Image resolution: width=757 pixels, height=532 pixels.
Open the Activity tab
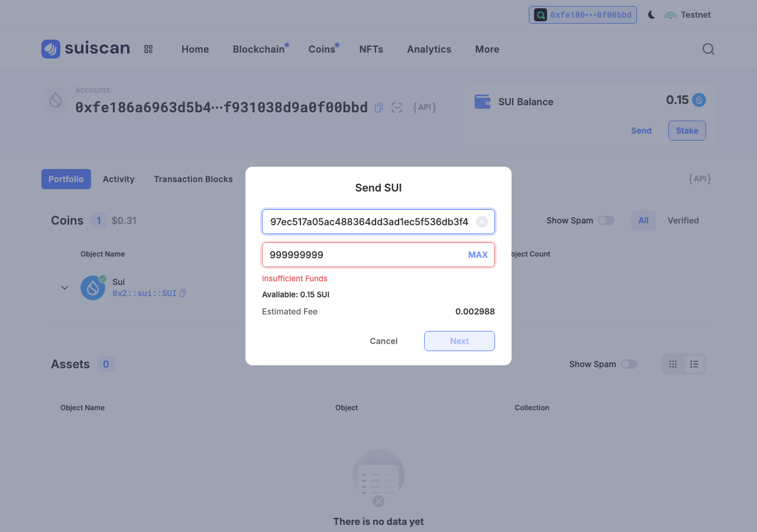(x=119, y=179)
